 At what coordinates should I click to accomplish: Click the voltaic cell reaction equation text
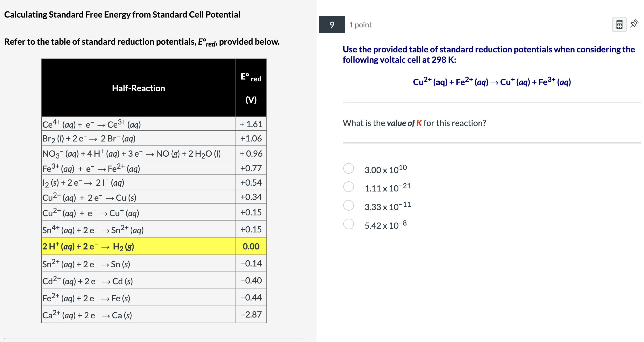click(491, 82)
